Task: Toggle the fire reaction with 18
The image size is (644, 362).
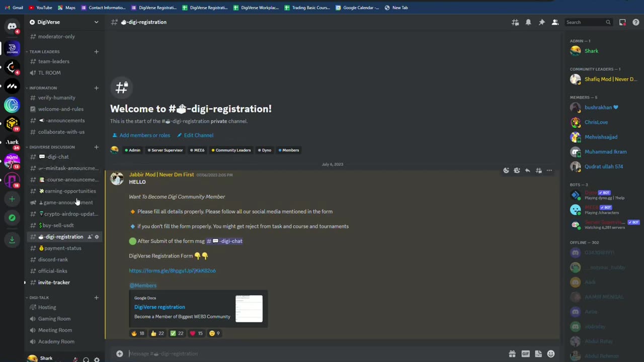Action: click(x=137, y=333)
